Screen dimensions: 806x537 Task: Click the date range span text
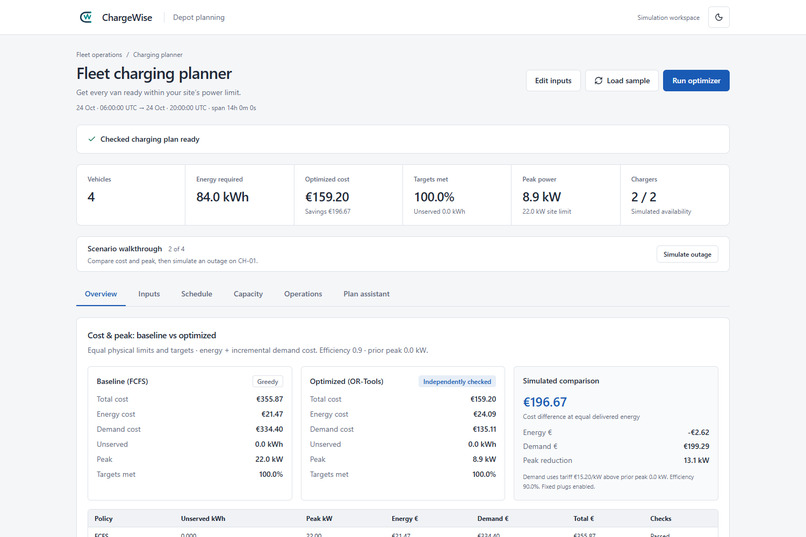166,108
